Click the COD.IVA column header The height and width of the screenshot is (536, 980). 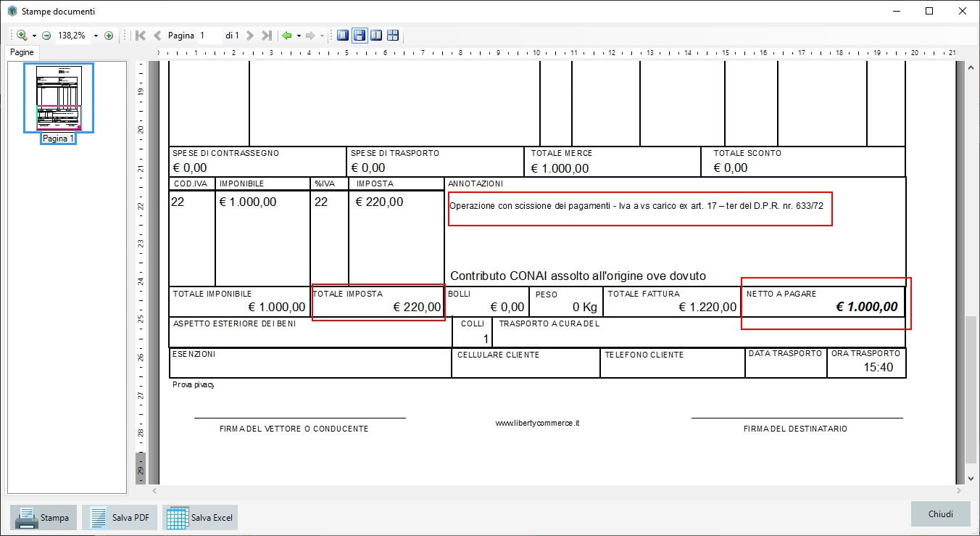[x=191, y=184]
